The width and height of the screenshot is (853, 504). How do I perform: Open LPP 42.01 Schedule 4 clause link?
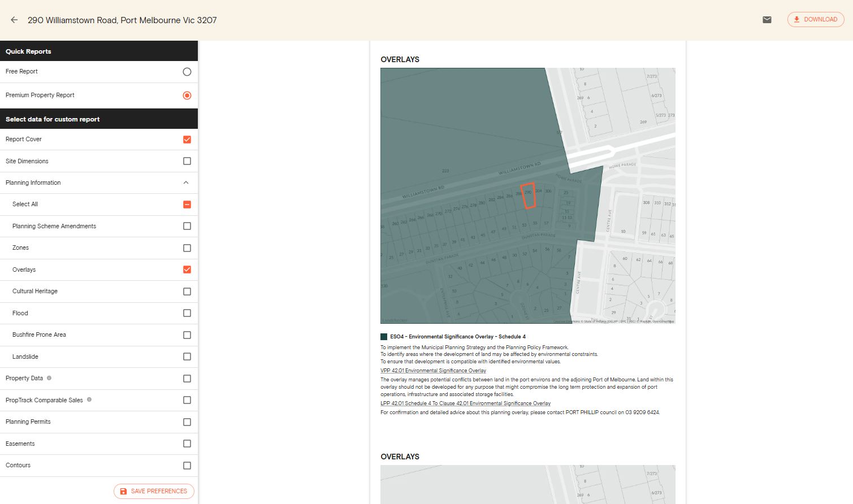465,403
